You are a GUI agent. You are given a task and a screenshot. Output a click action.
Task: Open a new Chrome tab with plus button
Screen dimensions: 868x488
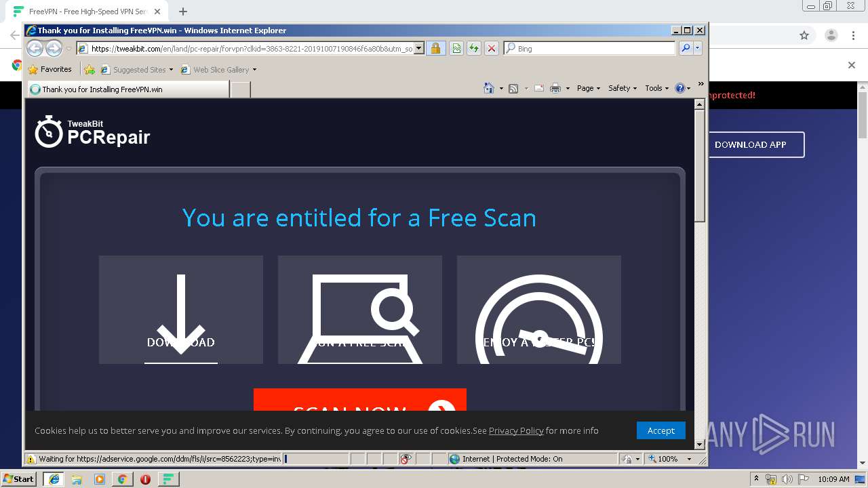(183, 11)
